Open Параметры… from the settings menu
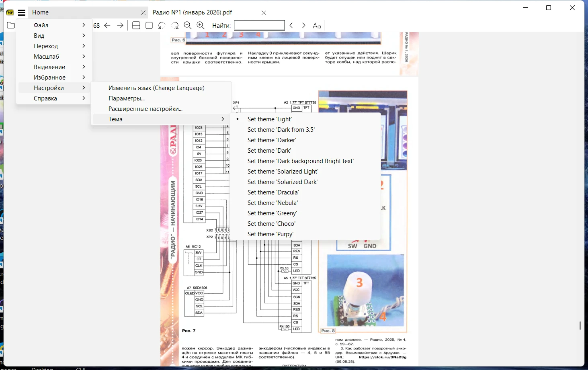Image resolution: width=588 pixels, height=370 pixels. pyautogui.click(x=127, y=98)
